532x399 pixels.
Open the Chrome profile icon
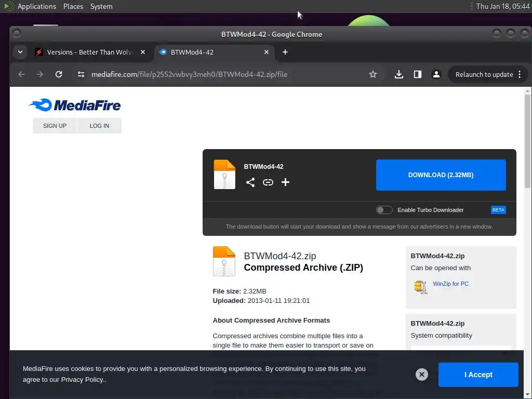436,74
